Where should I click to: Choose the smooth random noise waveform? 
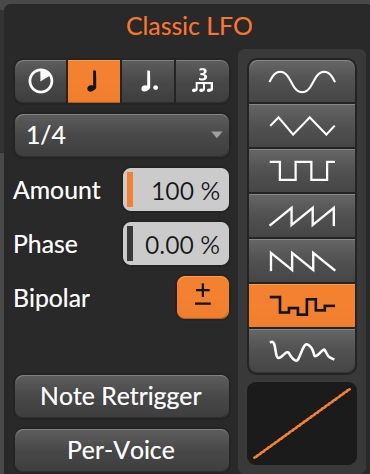click(x=302, y=351)
